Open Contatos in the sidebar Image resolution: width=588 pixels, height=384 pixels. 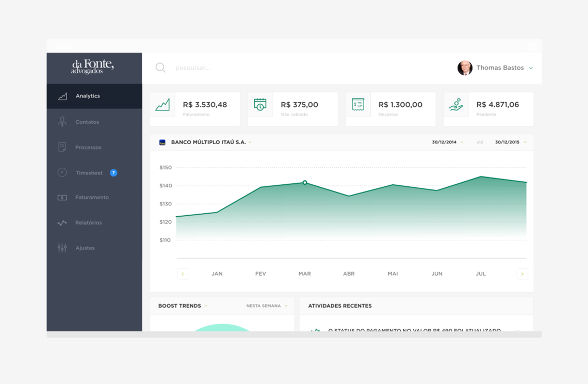(87, 122)
